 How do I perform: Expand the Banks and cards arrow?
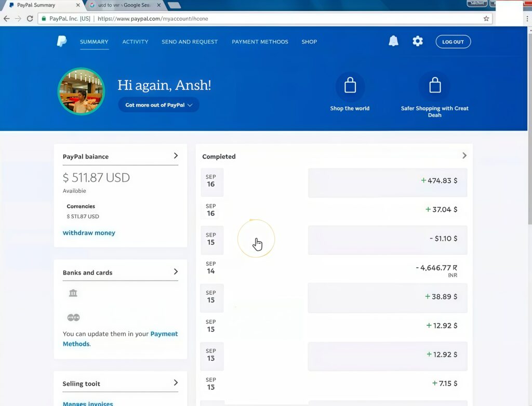coord(176,272)
